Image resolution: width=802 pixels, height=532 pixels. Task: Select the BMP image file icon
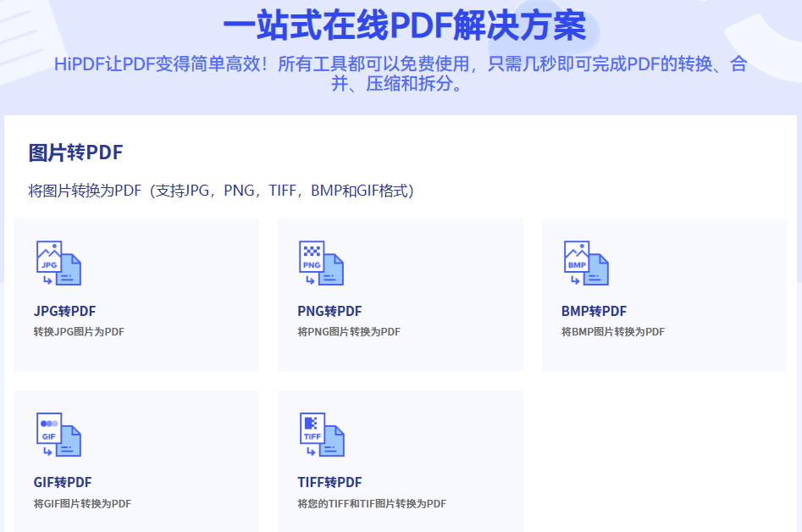(x=584, y=263)
